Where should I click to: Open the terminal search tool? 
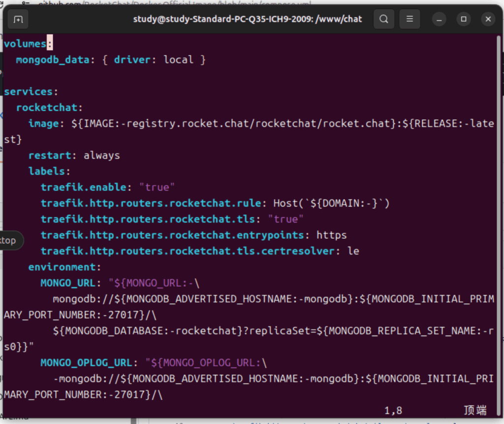click(384, 19)
